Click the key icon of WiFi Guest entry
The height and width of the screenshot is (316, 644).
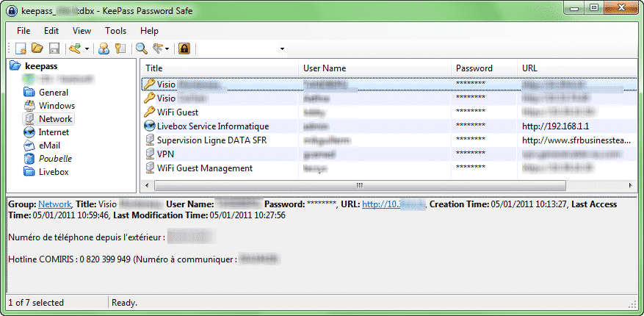point(150,112)
